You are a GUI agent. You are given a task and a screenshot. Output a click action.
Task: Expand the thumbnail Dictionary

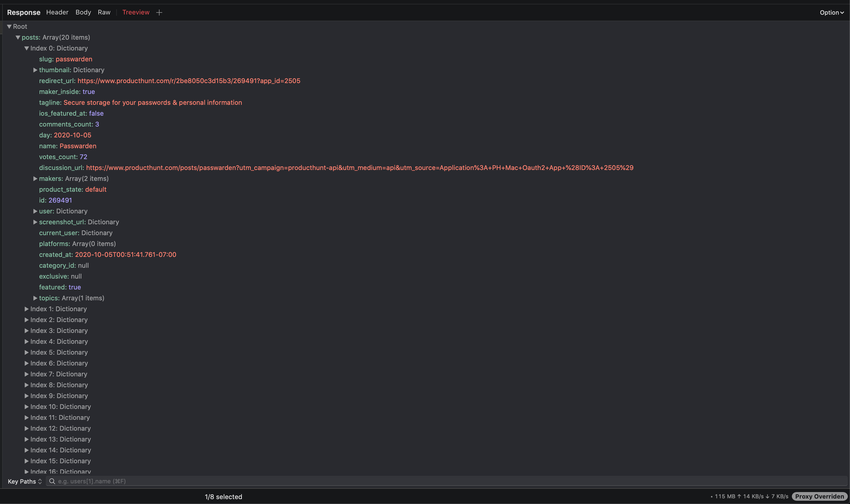pos(35,70)
